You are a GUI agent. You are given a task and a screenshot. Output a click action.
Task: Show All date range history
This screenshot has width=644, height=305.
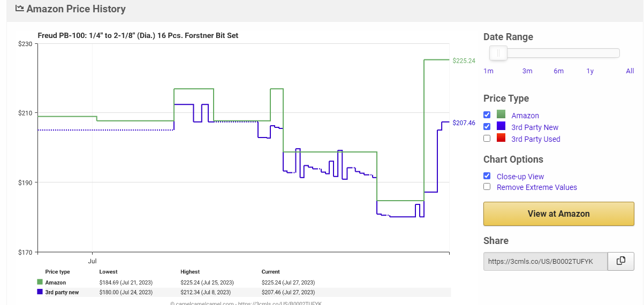[630, 71]
